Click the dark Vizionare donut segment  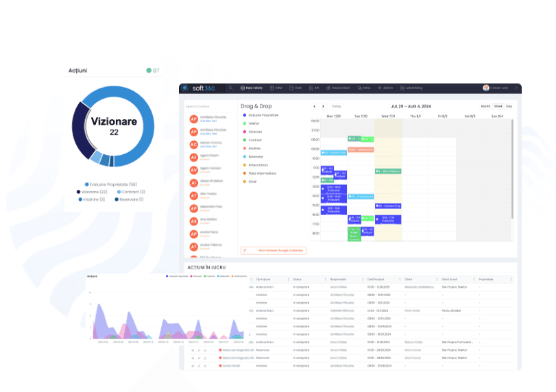click(79, 131)
